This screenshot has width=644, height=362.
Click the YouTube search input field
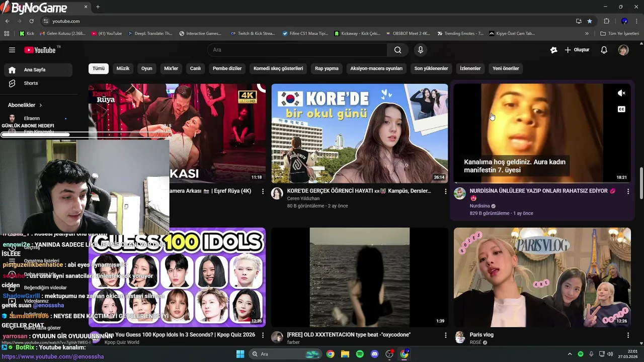pos(297,50)
